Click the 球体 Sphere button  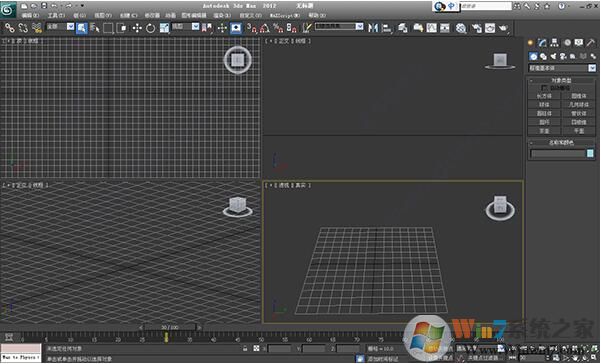544,105
